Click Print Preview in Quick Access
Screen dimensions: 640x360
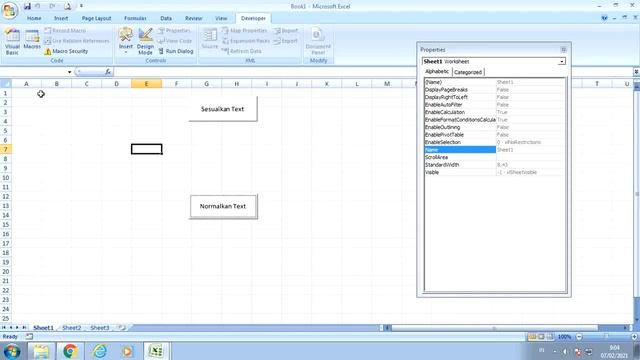pyautogui.click(x=68, y=6)
